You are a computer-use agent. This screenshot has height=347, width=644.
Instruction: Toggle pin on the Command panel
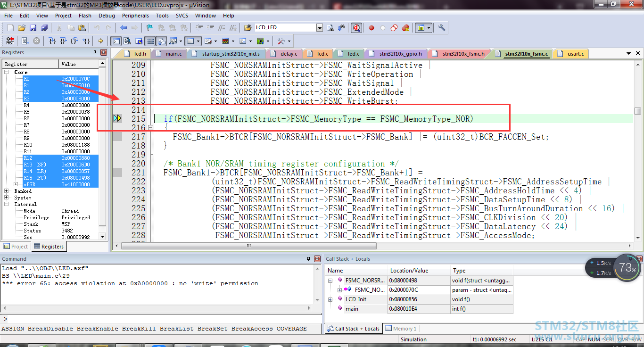pyautogui.click(x=309, y=259)
